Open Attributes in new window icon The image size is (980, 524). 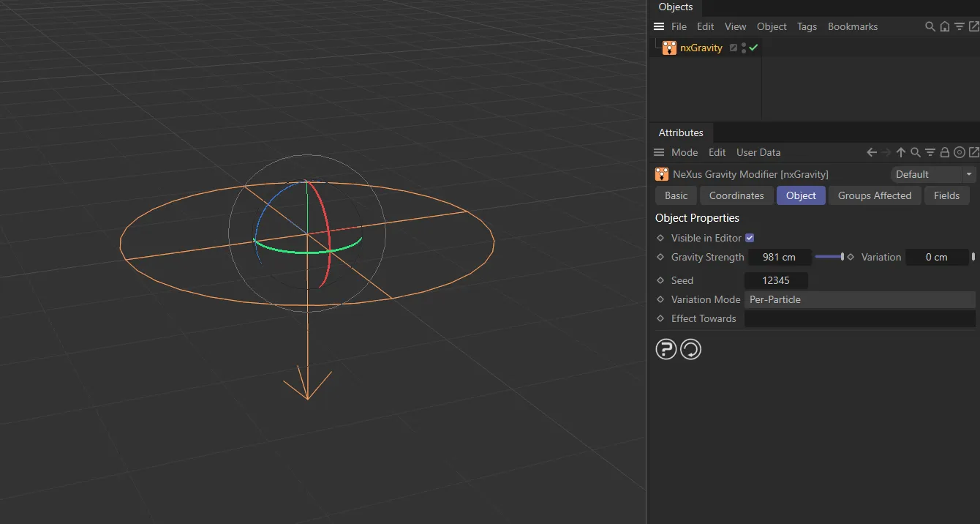[x=973, y=152]
